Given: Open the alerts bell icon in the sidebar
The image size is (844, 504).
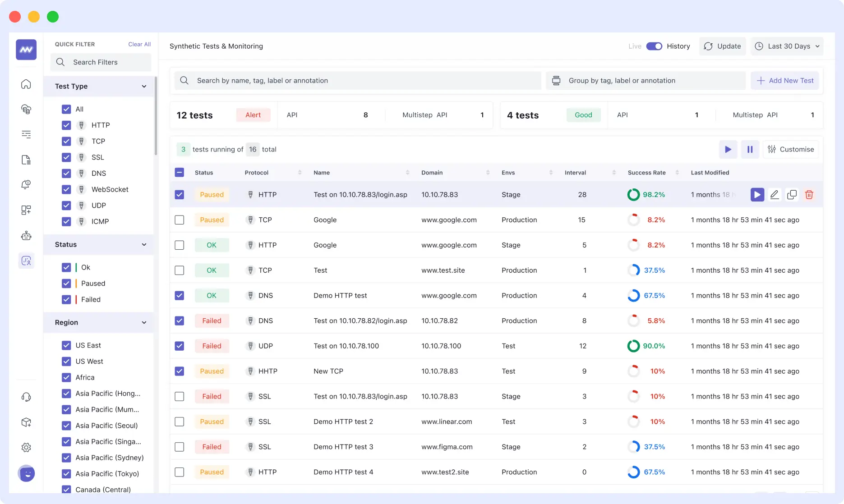Looking at the screenshot, I should click(x=26, y=184).
